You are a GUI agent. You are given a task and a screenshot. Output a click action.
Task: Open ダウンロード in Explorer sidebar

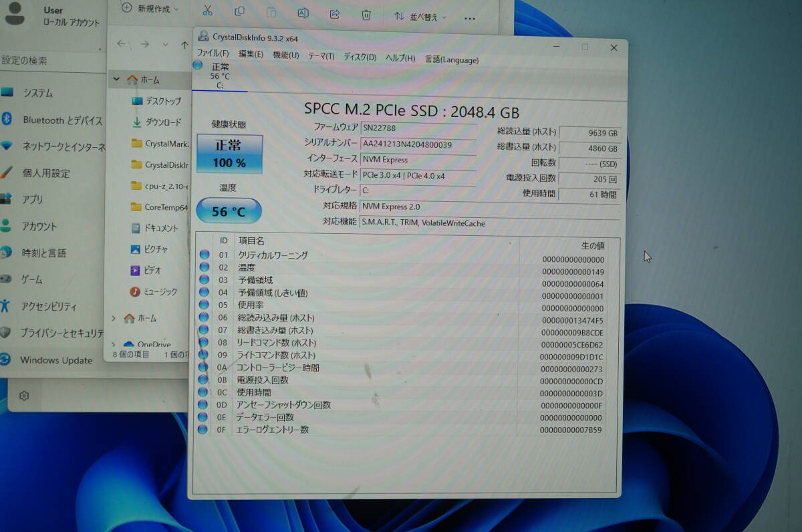coord(156,122)
